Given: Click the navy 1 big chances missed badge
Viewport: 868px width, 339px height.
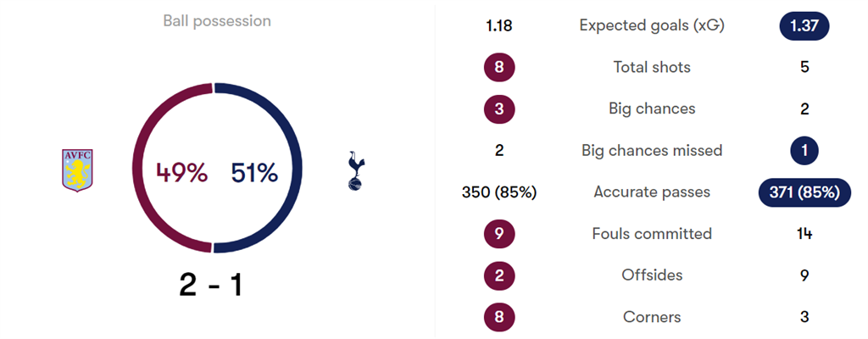Looking at the screenshot, I should pos(804,151).
